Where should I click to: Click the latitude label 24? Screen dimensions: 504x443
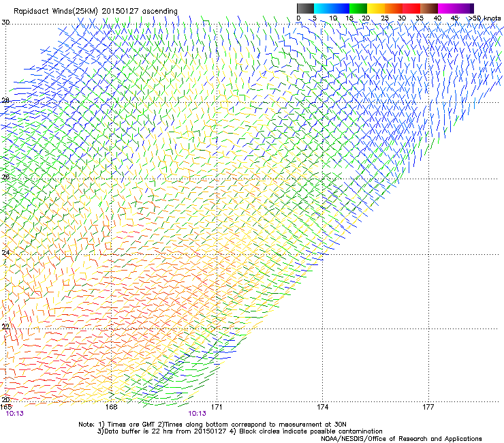[x=5, y=253]
